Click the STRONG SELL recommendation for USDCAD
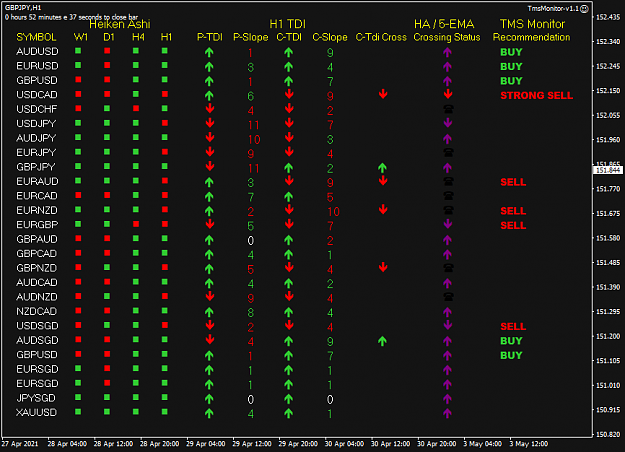The image size is (625, 452). [537, 95]
